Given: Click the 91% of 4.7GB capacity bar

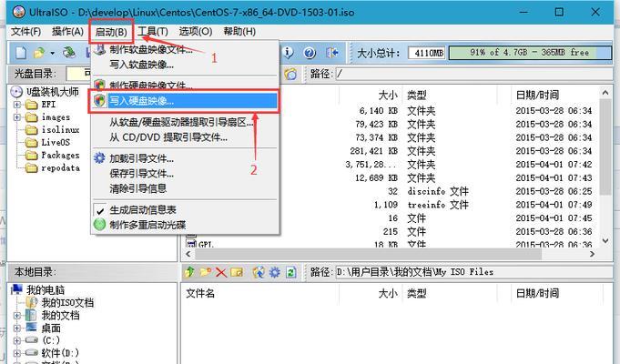Looking at the screenshot, I should [x=530, y=53].
